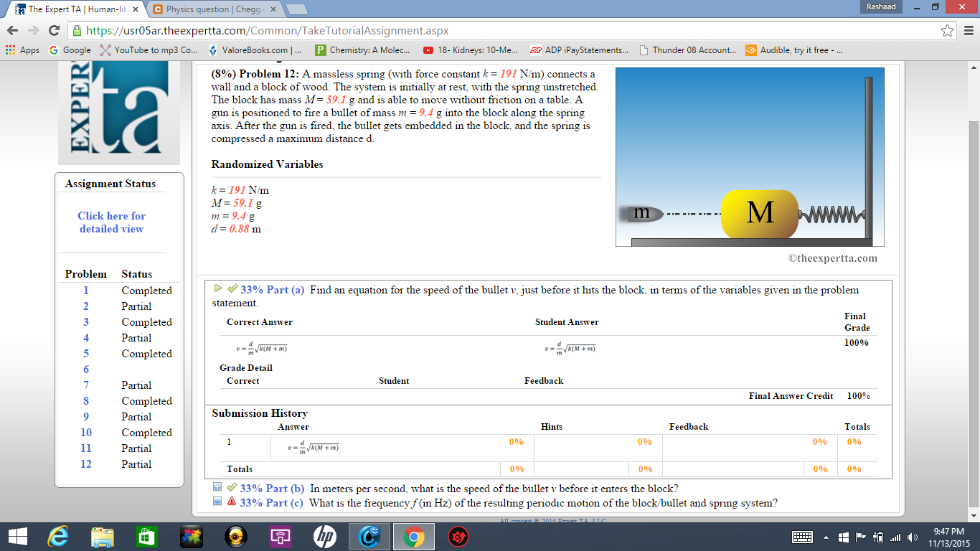This screenshot has height=551, width=980.
Task: Open the 33% Part (b) link
Action: click(x=273, y=489)
